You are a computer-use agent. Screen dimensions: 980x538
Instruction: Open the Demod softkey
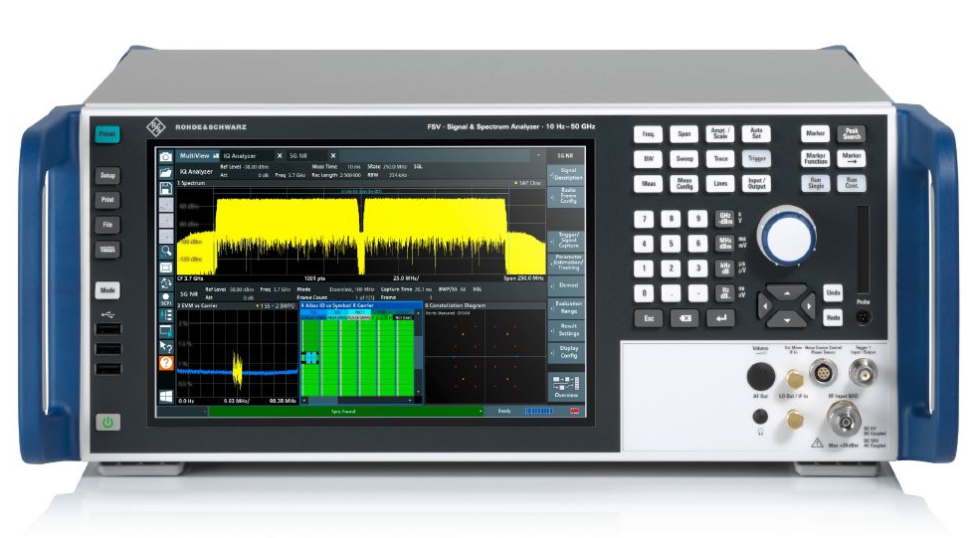point(566,285)
